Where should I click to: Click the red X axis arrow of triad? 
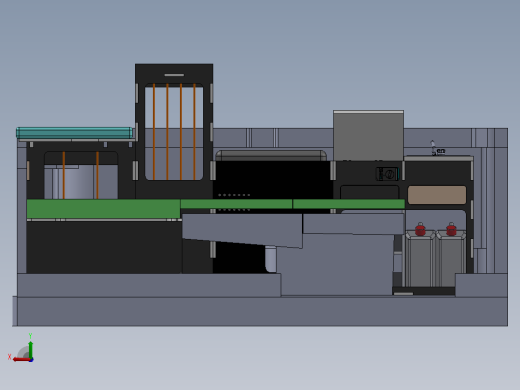pyautogui.click(x=21, y=360)
